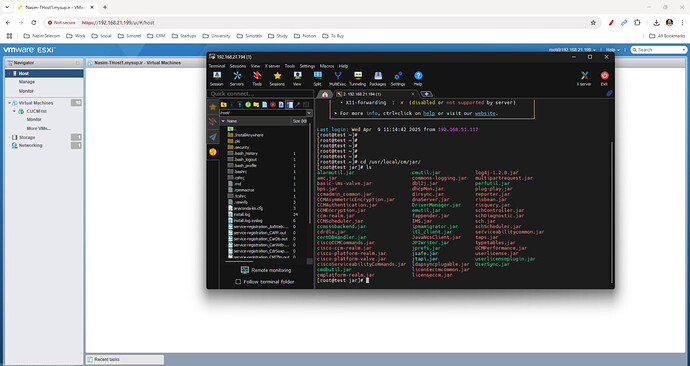Click More VMs... in Navigator
690x366 pixels.
click(x=39, y=128)
